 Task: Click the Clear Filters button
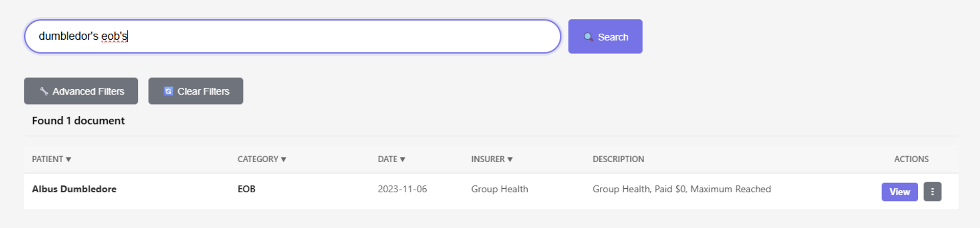coord(195,91)
